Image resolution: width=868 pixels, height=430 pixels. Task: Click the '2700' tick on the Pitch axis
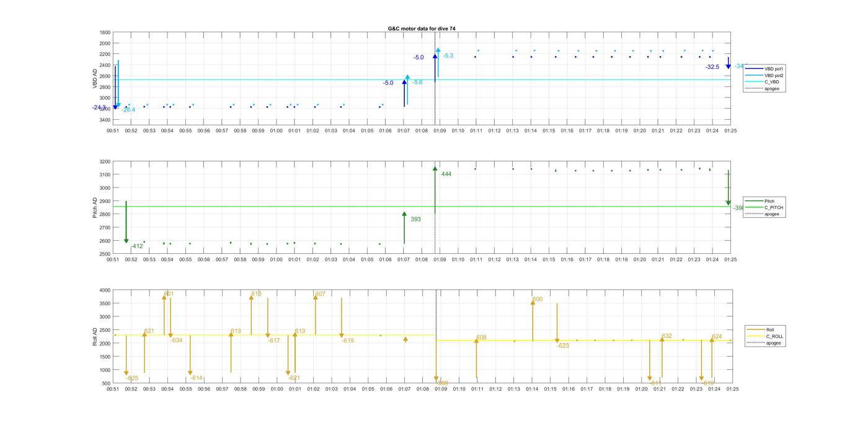[x=105, y=227]
